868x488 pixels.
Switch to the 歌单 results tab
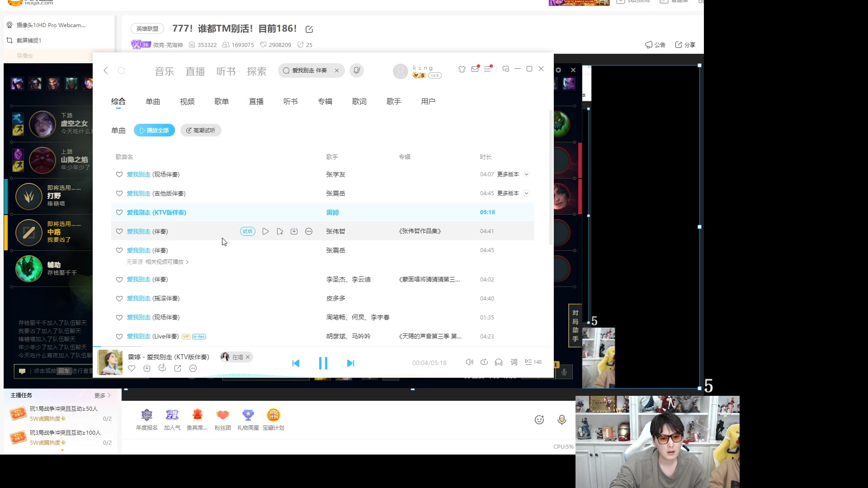[x=222, y=102]
